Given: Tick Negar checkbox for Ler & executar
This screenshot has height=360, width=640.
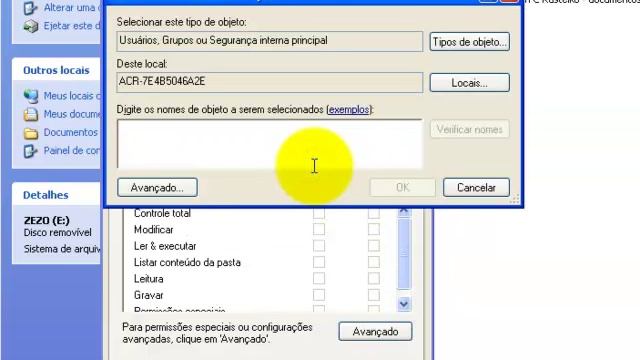Looking at the screenshot, I should tap(373, 246).
